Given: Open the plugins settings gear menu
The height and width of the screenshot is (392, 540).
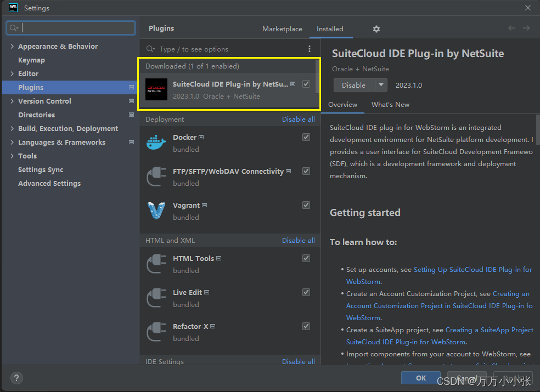Looking at the screenshot, I should [x=376, y=29].
